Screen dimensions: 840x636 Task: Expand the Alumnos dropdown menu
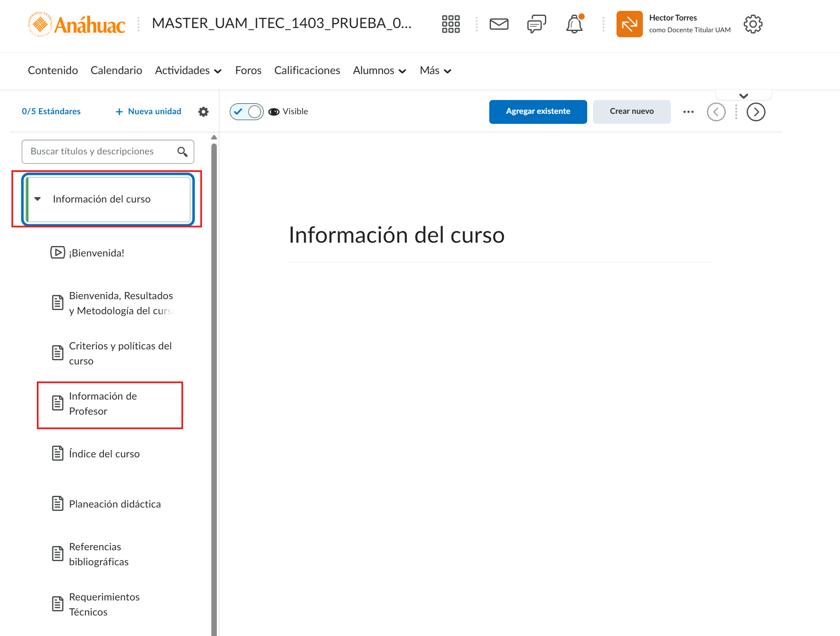pyautogui.click(x=379, y=71)
